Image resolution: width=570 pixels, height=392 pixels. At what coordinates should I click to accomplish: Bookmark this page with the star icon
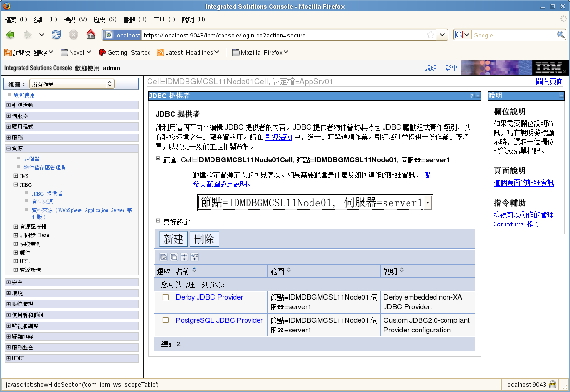click(x=431, y=35)
